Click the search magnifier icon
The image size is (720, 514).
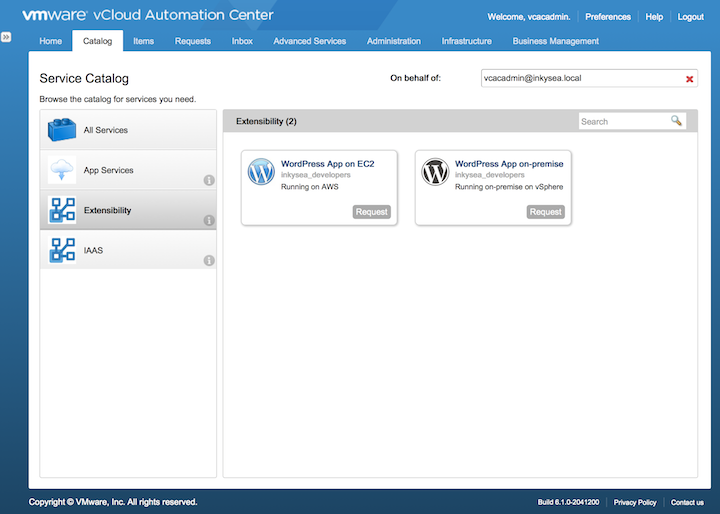pyautogui.click(x=677, y=121)
